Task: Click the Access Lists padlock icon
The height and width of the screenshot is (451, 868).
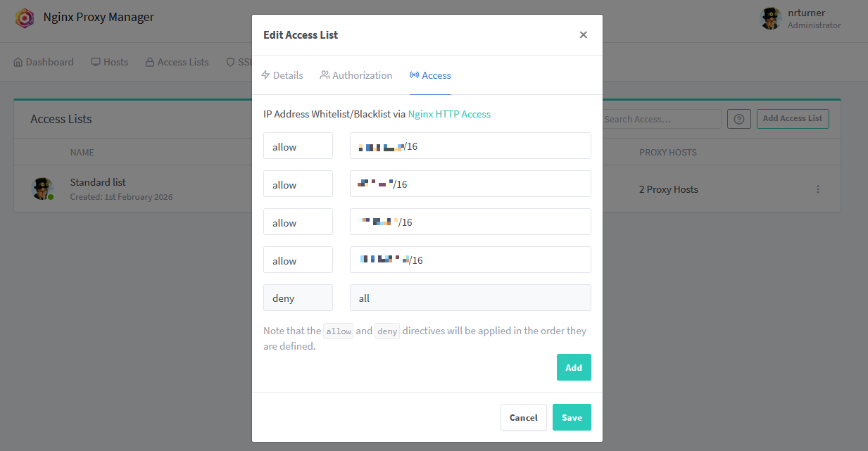Action: (x=149, y=62)
